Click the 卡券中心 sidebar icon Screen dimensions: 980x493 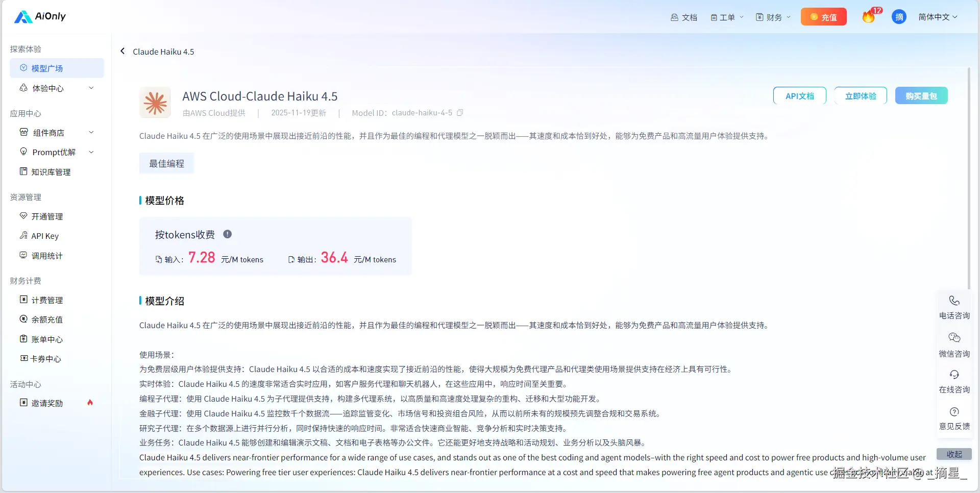(23, 358)
